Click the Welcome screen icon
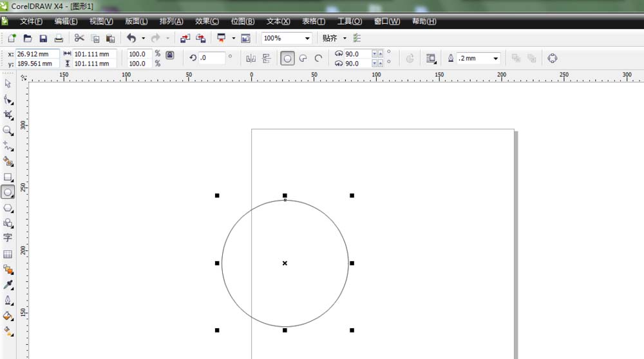 tap(245, 39)
